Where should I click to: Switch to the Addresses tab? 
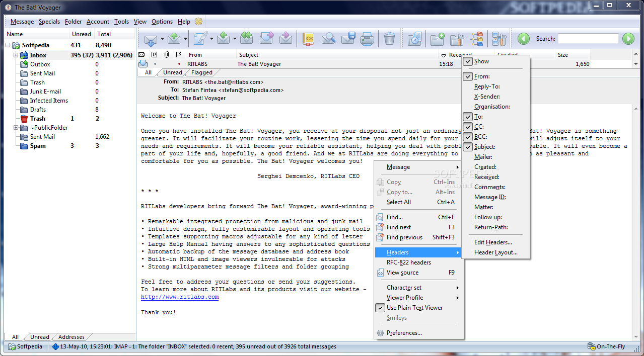pos(71,337)
